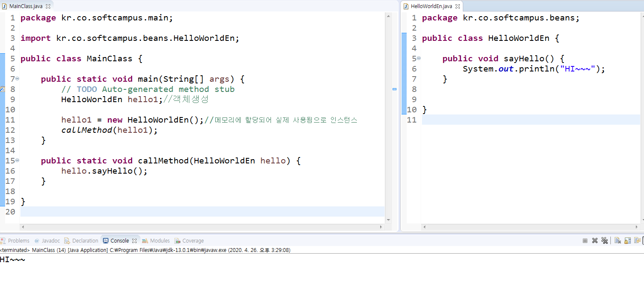This screenshot has width=644, height=283.
Task: Click the terminated MainClass launch description text
Action: click(145, 250)
